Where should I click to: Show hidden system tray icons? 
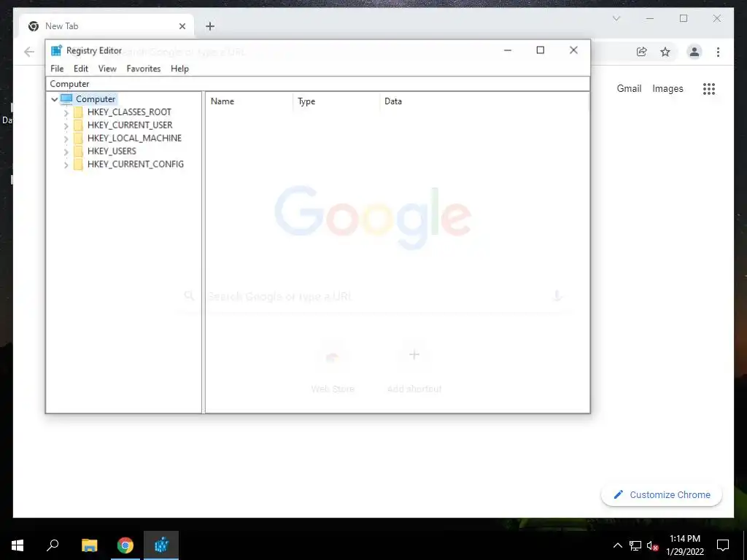pos(617,545)
